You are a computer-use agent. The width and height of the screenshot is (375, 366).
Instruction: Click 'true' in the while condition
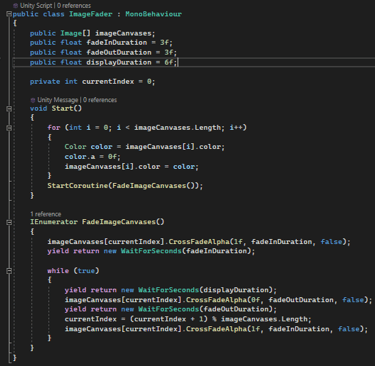click(86, 271)
